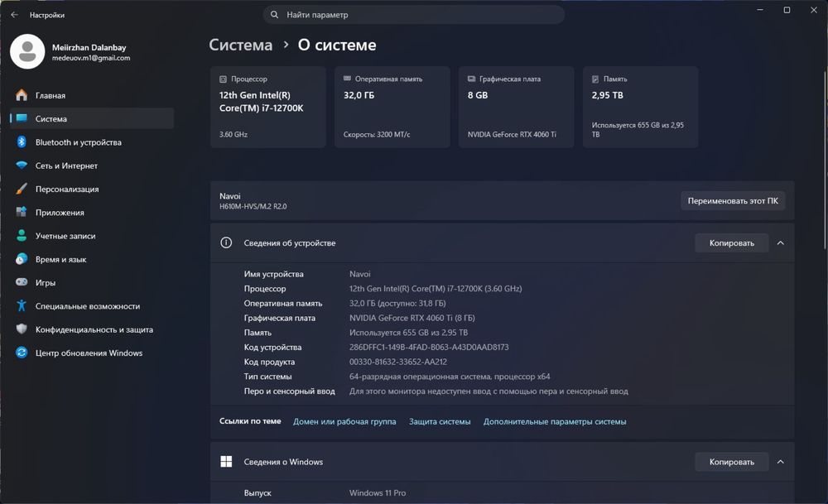The width and height of the screenshot is (828, 504).
Task: Click the back arrow icon in Settings
Action: click(14, 15)
